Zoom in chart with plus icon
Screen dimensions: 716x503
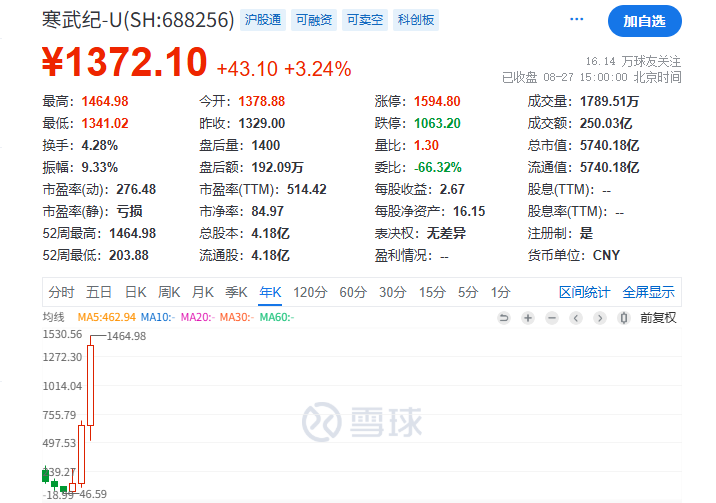click(x=528, y=318)
